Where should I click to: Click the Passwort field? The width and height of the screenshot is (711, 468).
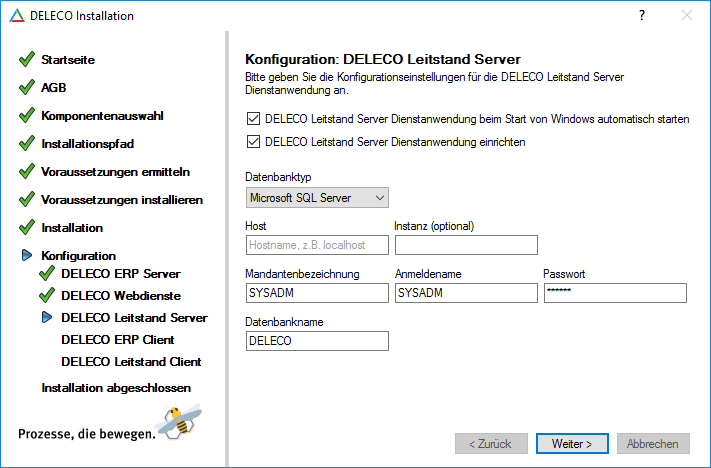point(615,293)
